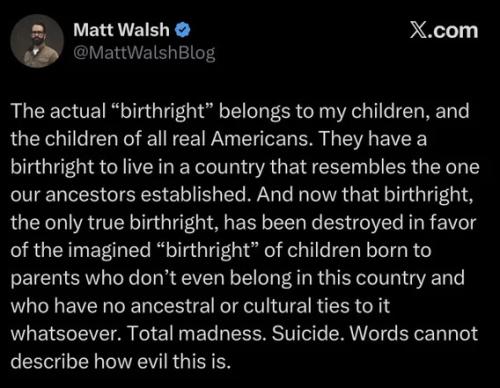Click the line starting "of the imagined"
The width and height of the screenshot is (500, 388).
tap(221, 250)
